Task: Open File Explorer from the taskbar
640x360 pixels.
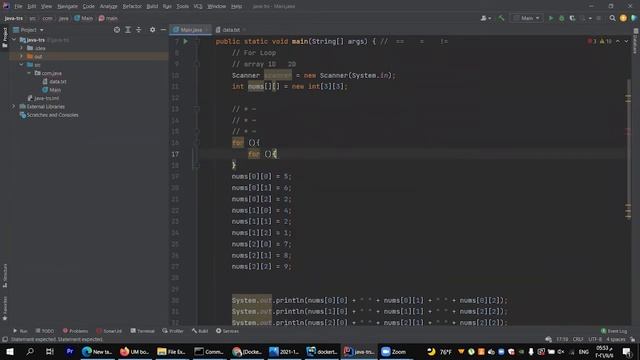Action: [171, 351]
